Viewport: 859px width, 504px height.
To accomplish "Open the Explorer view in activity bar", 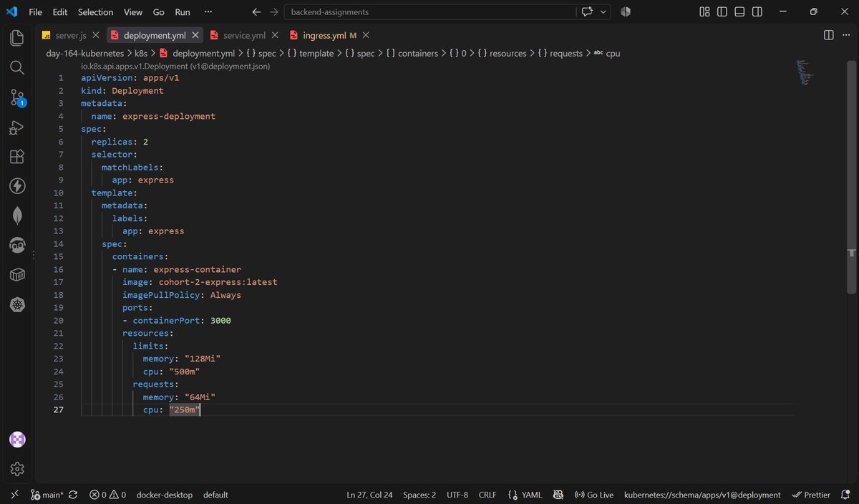I will (17, 38).
